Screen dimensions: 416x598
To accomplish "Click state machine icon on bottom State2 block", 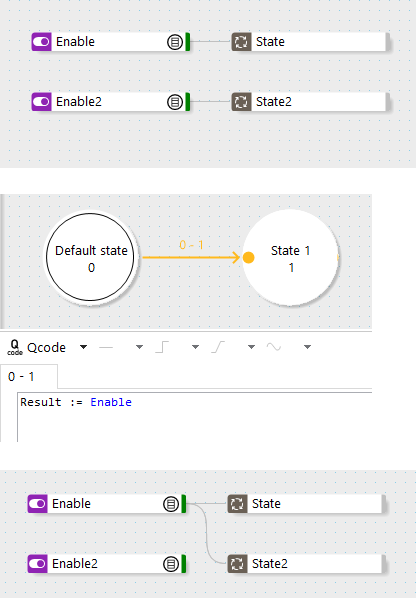I will pyautogui.click(x=237, y=564).
